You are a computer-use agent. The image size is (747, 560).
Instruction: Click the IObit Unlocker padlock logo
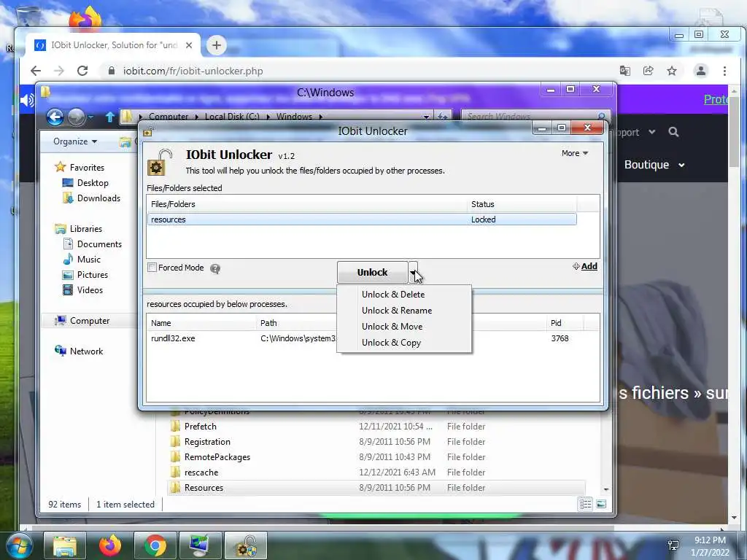click(159, 163)
